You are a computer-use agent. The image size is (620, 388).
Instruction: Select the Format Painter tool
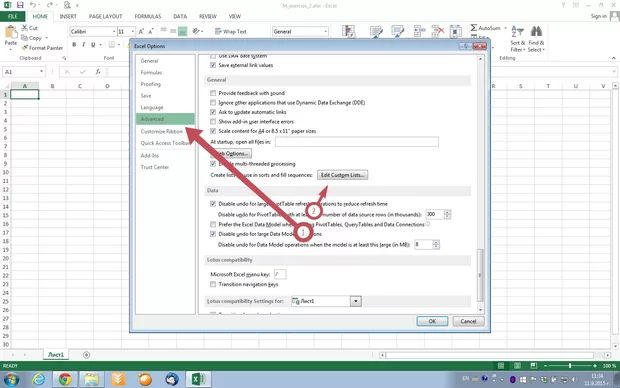click(x=42, y=48)
